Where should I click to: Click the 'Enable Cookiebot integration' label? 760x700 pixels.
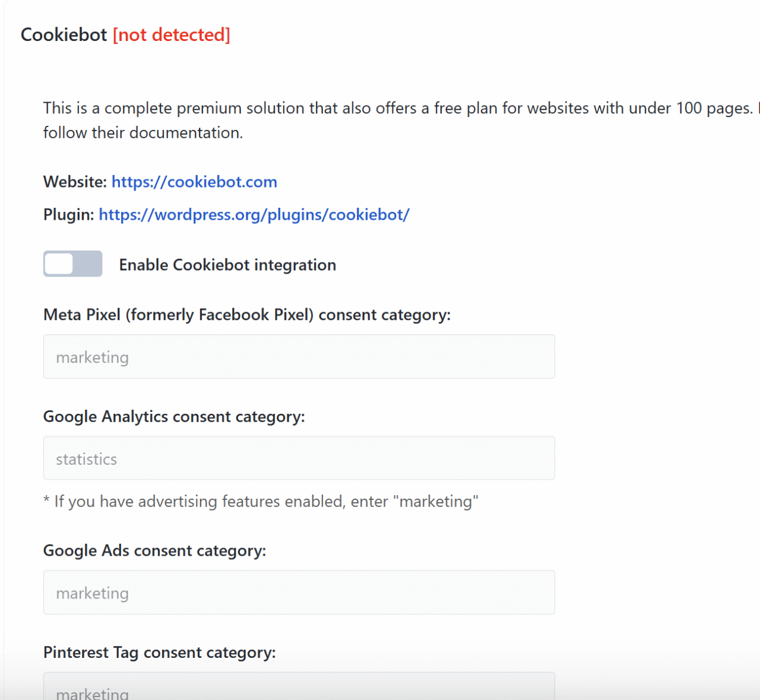[x=227, y=265]
